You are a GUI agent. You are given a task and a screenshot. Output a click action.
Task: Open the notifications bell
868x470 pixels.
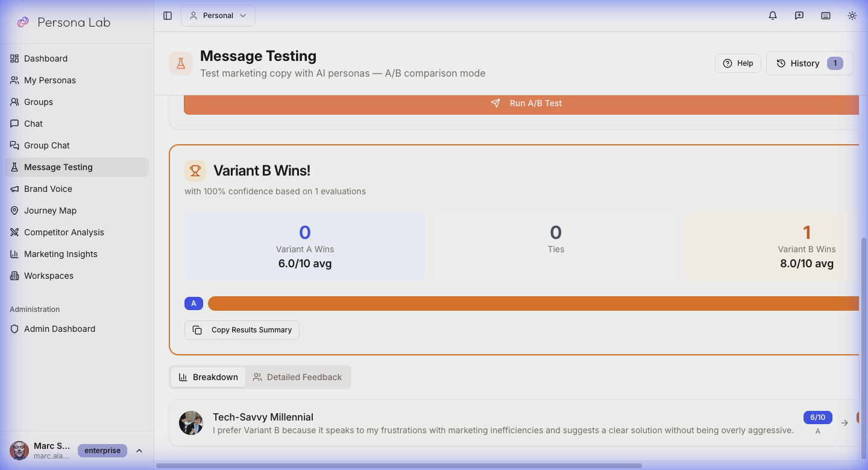(x=773, y=16)
